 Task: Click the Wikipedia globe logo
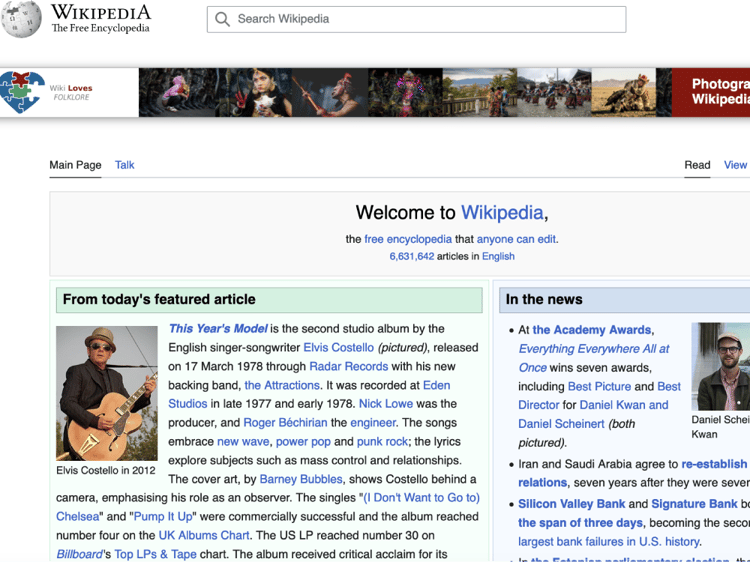click(22, 19)
